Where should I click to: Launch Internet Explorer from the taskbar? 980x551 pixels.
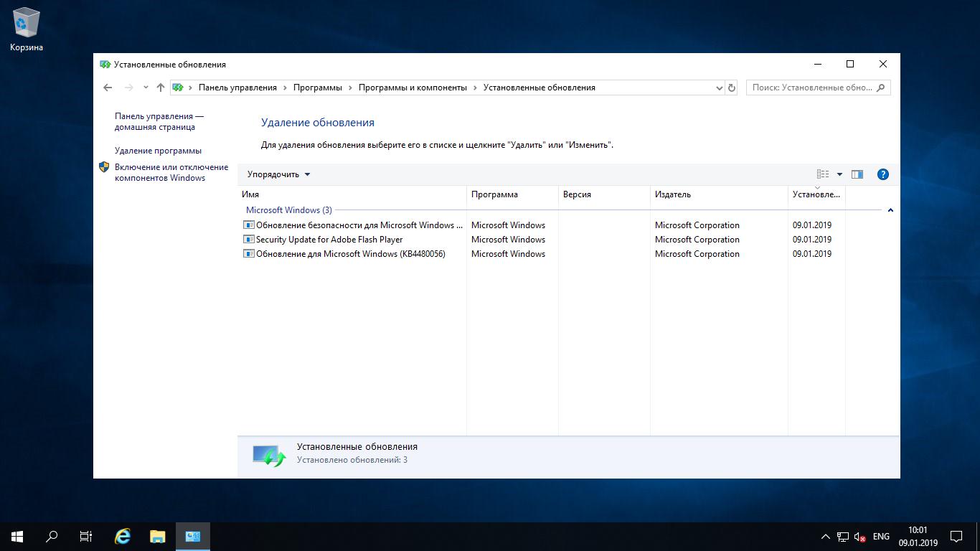[x=123, y=536]
